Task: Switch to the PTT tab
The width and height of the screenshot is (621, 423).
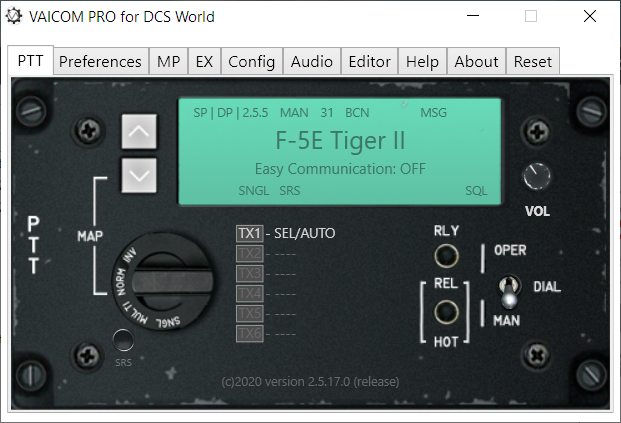Action: click(x=30, y=61)
